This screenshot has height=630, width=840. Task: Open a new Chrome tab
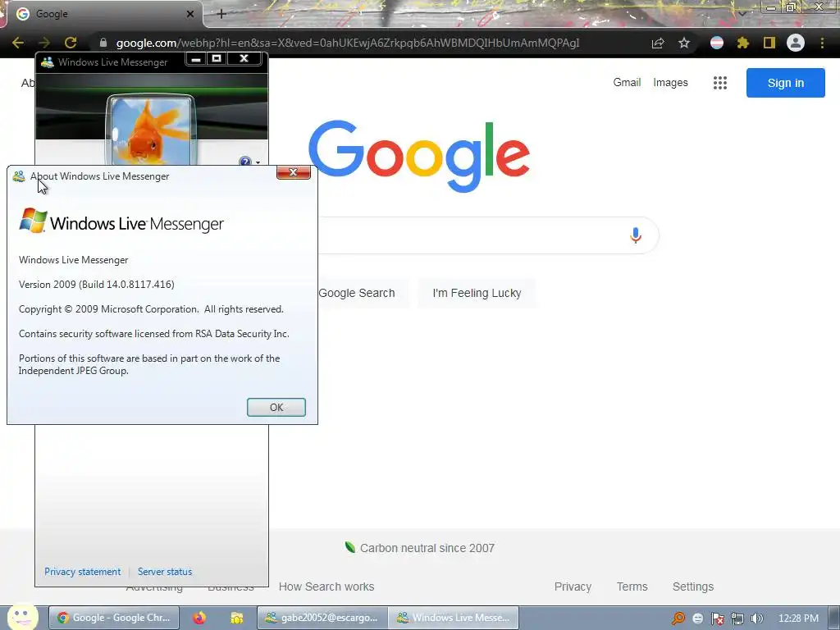pyautogui.click(x=221, y=14)
